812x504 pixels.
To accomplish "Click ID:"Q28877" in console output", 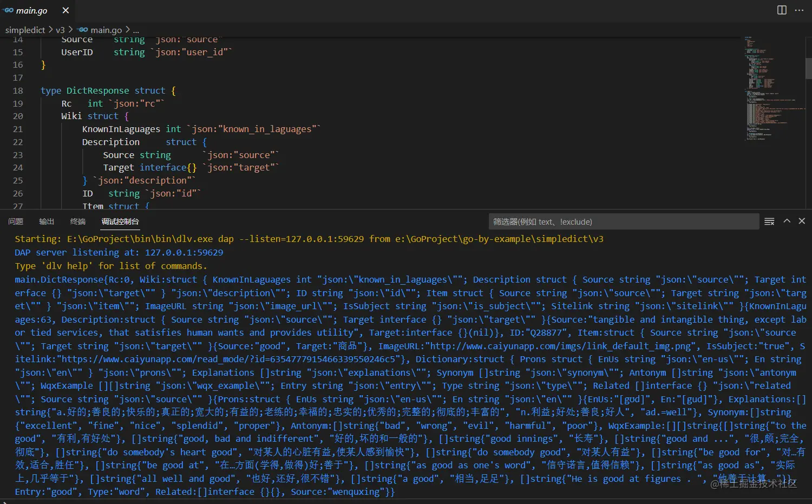I will (539, 332).
